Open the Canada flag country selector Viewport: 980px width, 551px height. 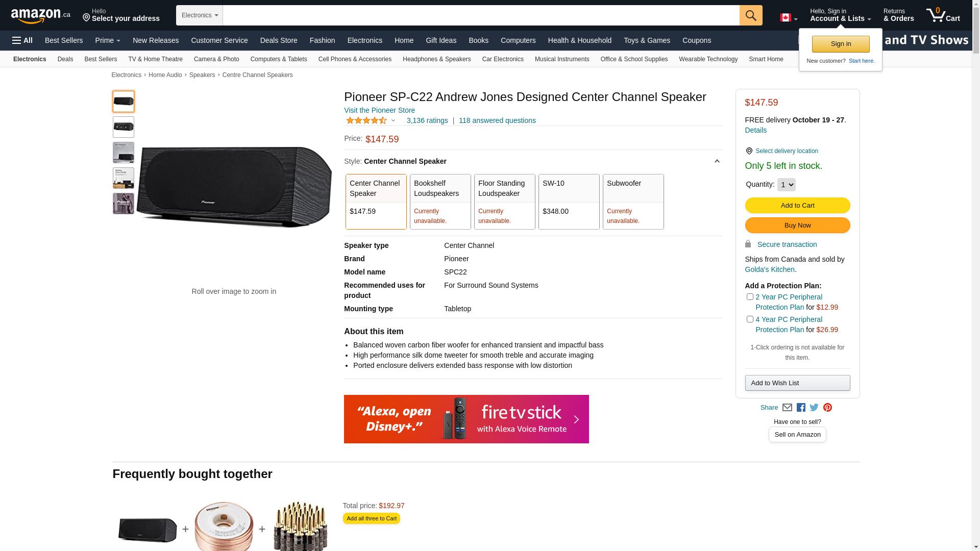tap(789, 18)
